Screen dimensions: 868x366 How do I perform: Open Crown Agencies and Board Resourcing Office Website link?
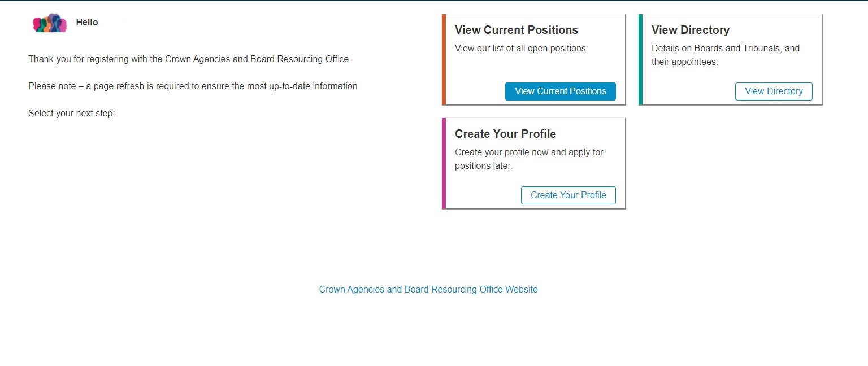click(x=428, y=289)
